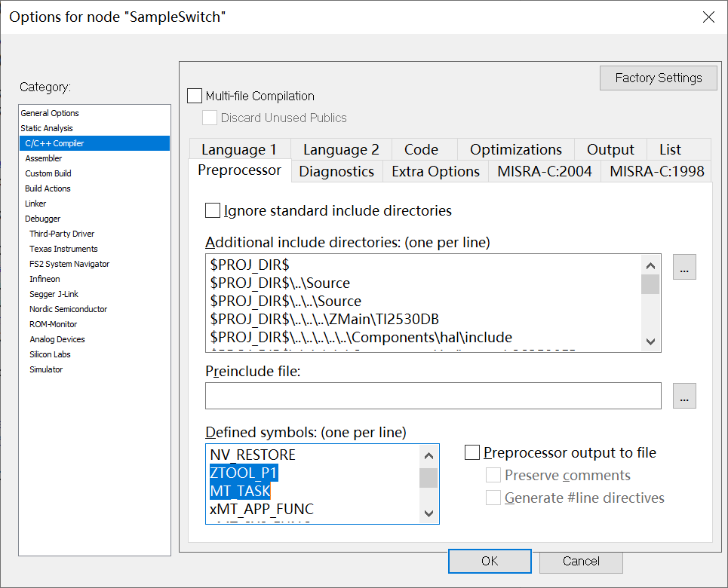The width and height of the screenshot is (728, 588).
Task: Select Linker category
Action: (x=95, y=204)
